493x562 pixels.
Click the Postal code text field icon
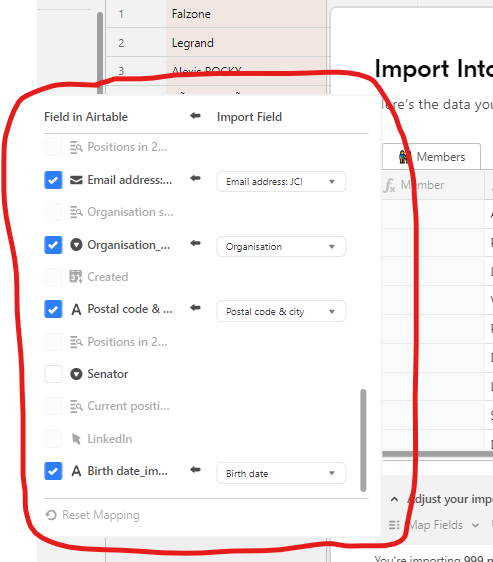click(x=76, y=309)
